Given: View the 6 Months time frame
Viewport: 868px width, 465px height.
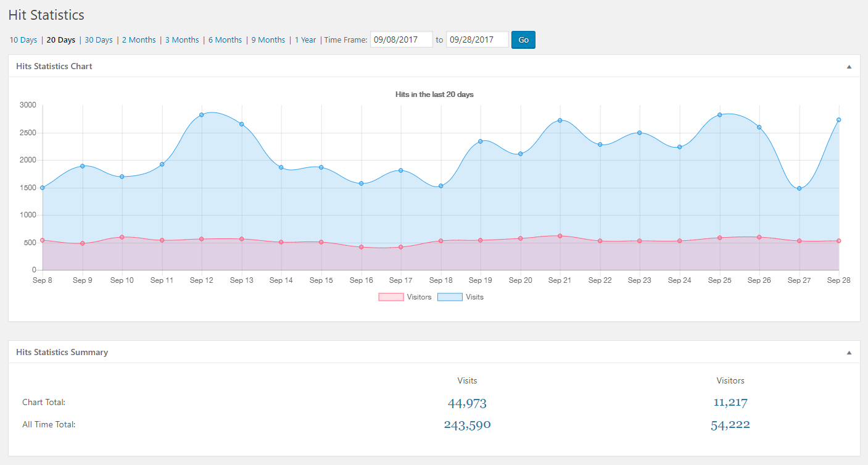Looking at the screenshot, I should (x=225, y=40).
